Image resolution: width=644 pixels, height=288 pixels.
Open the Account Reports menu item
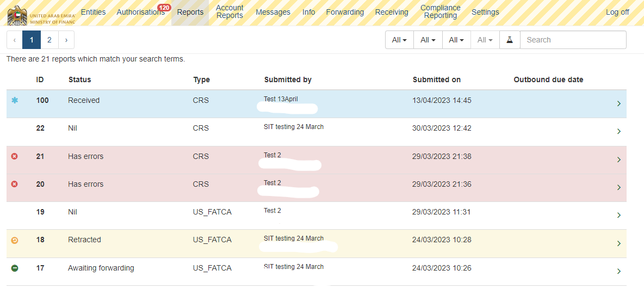pyautogui.click(x=230, y=12)
